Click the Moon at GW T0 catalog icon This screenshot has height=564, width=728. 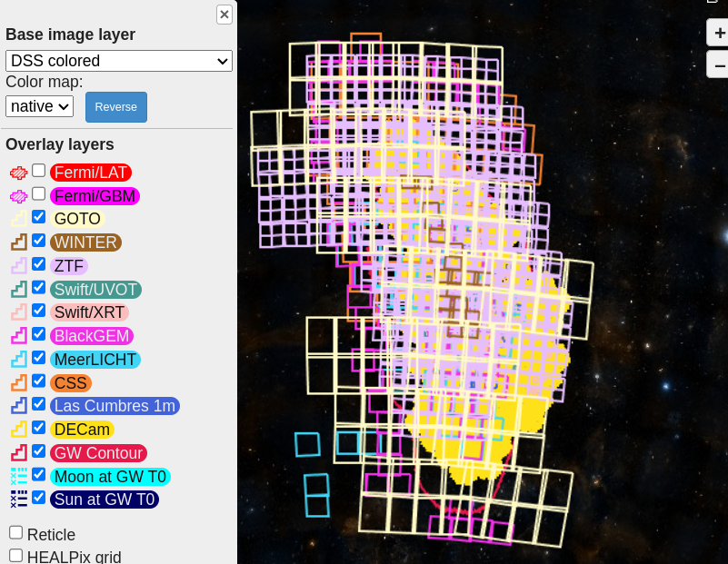pyautogui.click(x=19, y=477)
